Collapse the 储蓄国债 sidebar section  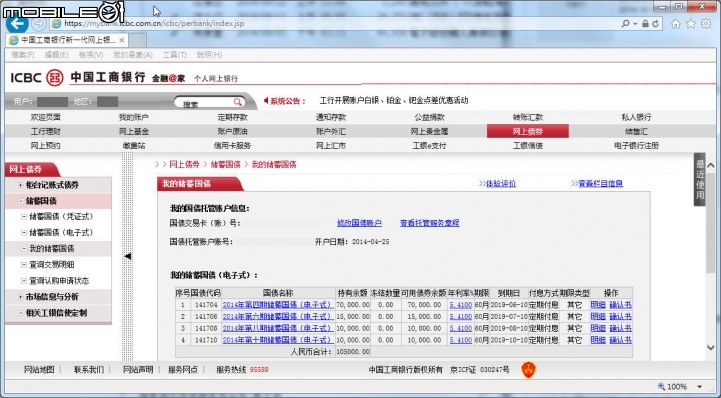click(21, 201)
